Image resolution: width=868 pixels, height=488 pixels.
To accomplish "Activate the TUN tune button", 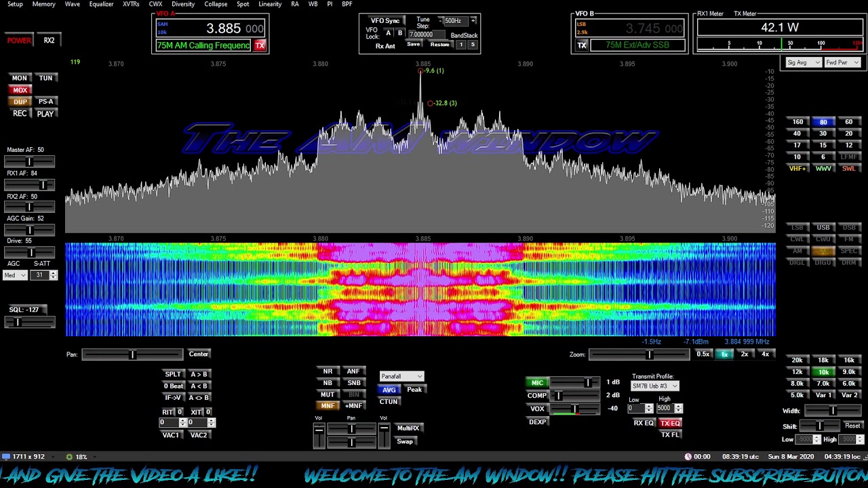I will (x=45, y=78).
